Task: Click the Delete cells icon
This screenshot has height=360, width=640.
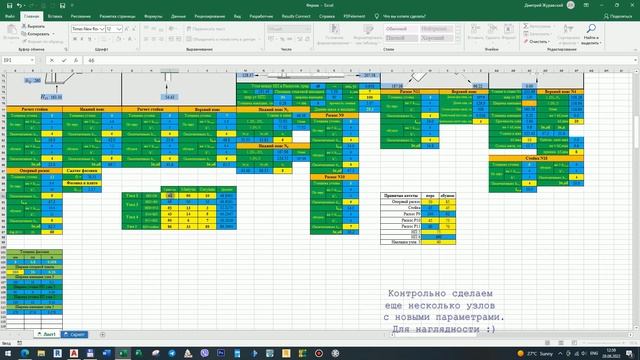Action: (492, 29)
